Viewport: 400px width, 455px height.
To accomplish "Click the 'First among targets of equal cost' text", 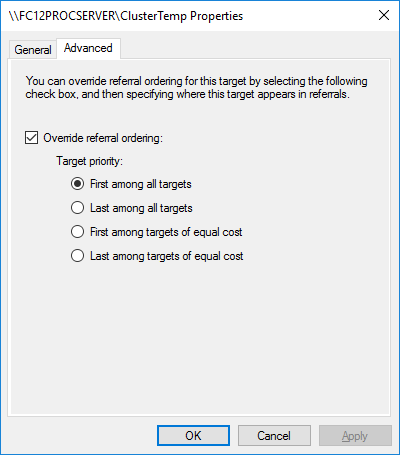I will [166, 232].
